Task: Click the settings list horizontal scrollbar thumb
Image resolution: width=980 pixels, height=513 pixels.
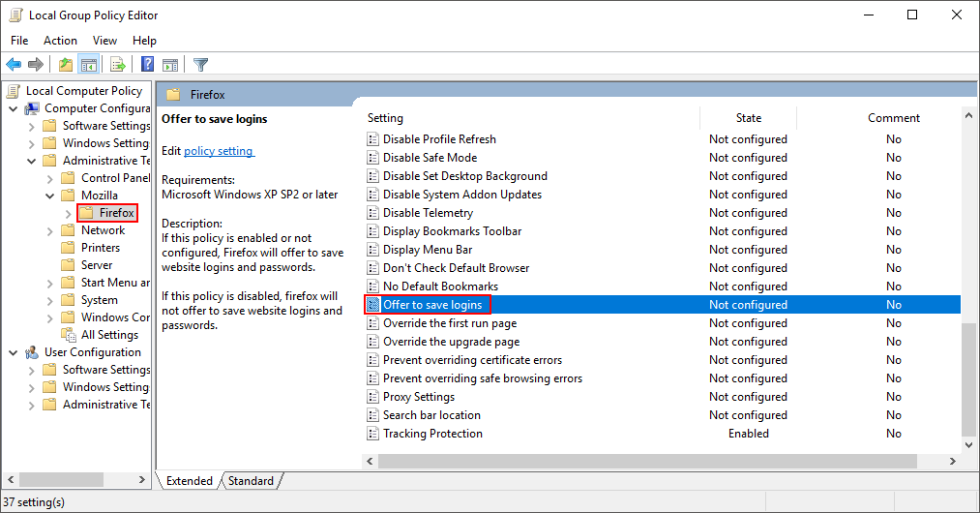Action: click(x=647, y=461)
